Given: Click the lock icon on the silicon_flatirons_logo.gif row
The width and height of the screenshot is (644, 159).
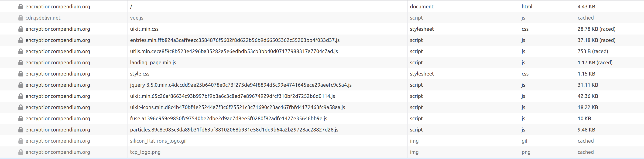Looking at the screenshot, I should (x=21, y=141).
